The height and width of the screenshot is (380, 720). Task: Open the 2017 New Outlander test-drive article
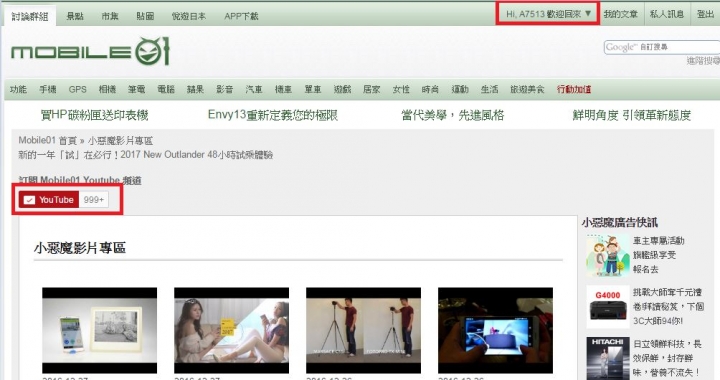click(146, 155)
